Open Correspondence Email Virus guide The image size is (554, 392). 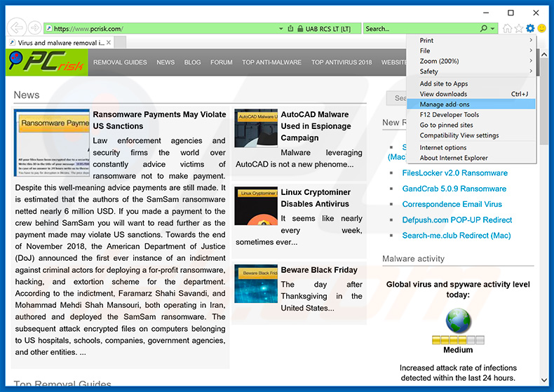pos(452,204)
